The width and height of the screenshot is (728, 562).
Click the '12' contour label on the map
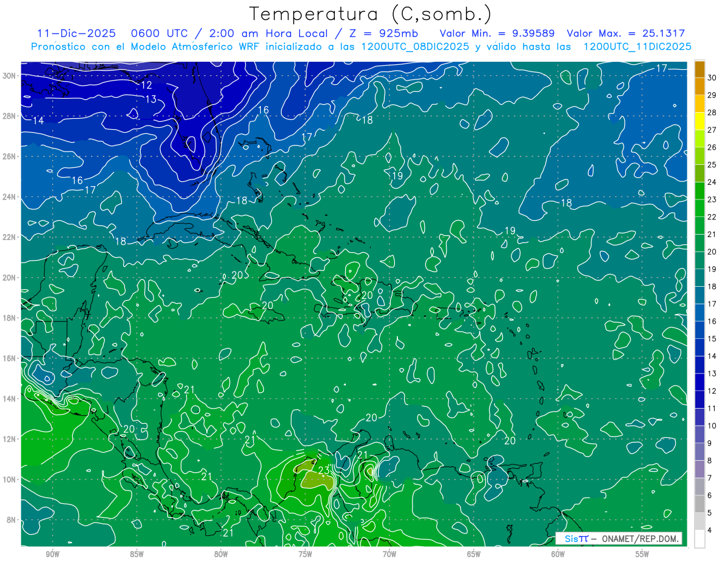pos(147,85)
